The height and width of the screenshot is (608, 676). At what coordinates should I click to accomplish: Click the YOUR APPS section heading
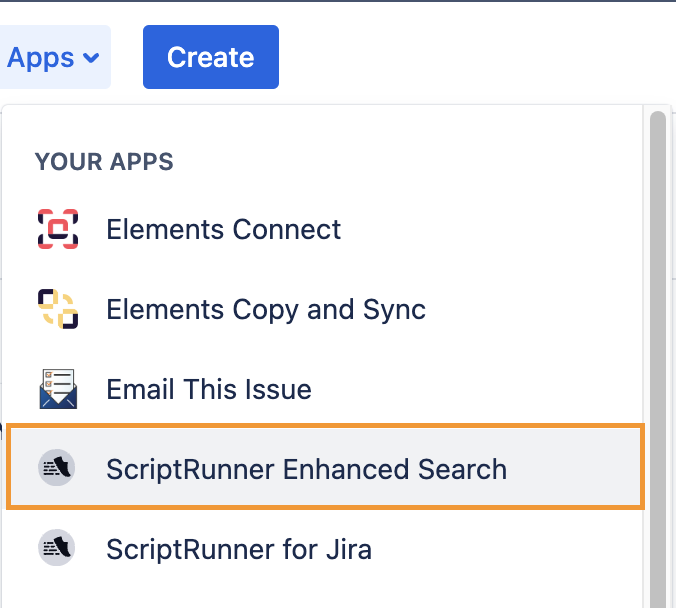(x=104, y=162)
